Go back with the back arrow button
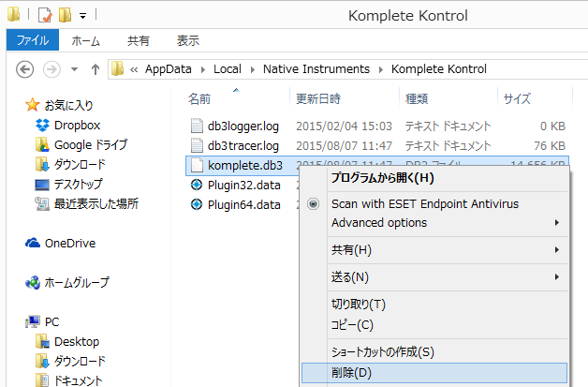The image size is (588, 387). (24, 69)
